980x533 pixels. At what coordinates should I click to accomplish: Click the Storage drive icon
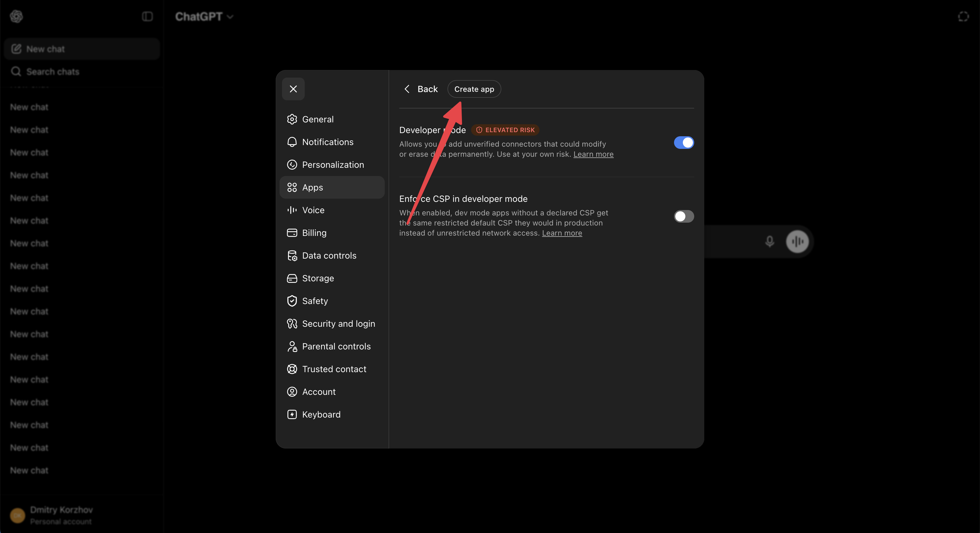click(292, 278)
